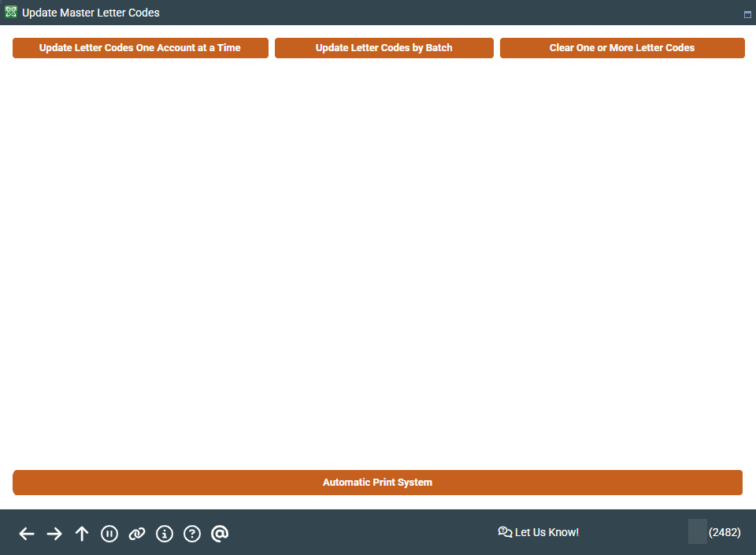
Task: Maximize the Update Master Letter Codes window
Action: click(x=747, y=14)
